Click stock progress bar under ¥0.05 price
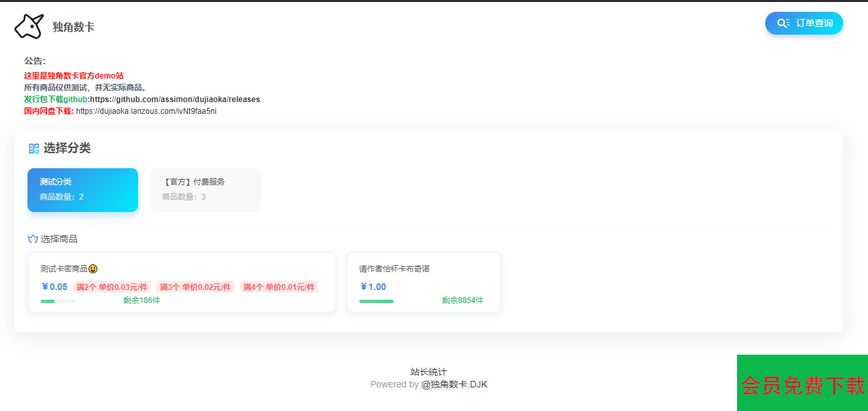This screenshot has width=868, height=411. click(x=58, y=301)
